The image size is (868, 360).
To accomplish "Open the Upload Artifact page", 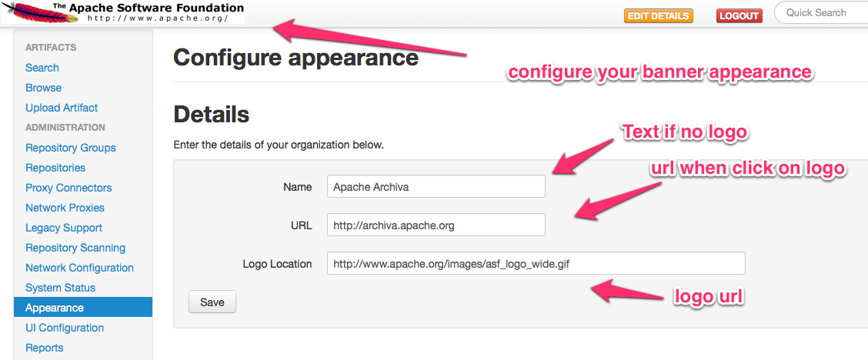I will click(62, 108).
